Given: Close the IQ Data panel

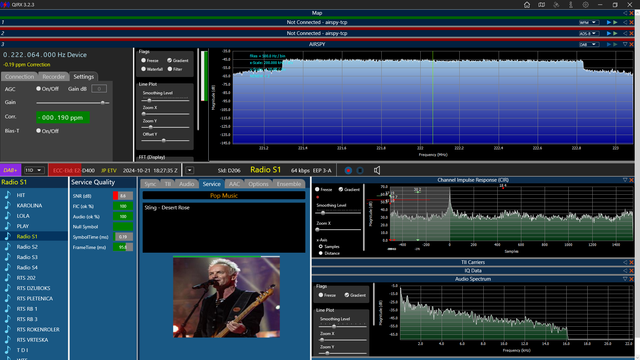Looking at the screenshot, I should pos(631,271).
